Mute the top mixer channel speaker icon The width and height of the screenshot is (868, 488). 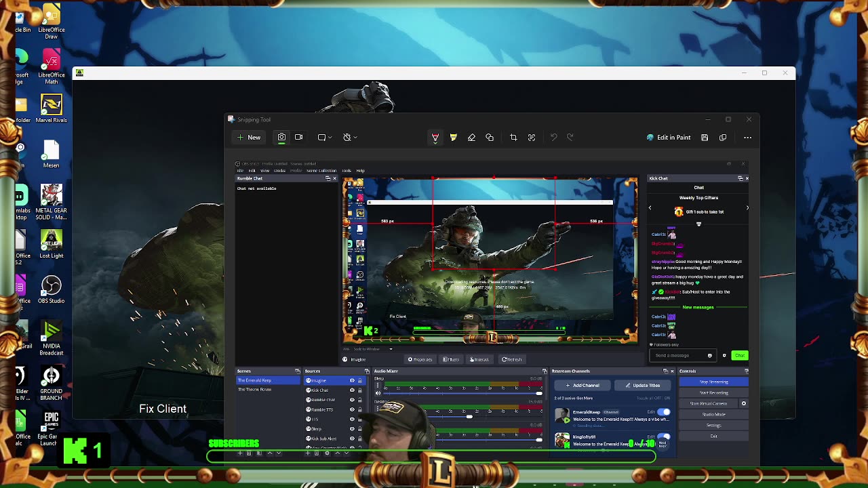click(x=378, y=393)
